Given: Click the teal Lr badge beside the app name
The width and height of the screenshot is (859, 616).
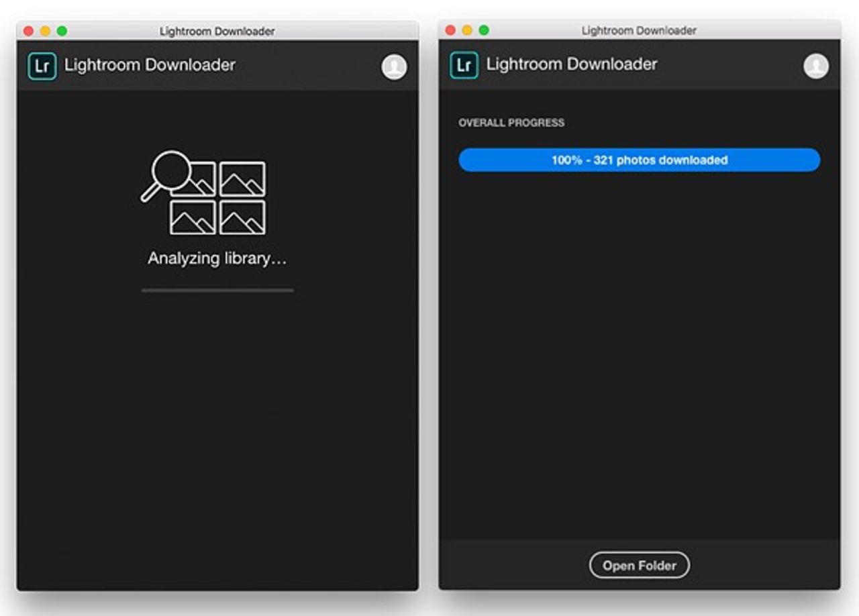Looking at the screenshot, I should click(42, 65).
